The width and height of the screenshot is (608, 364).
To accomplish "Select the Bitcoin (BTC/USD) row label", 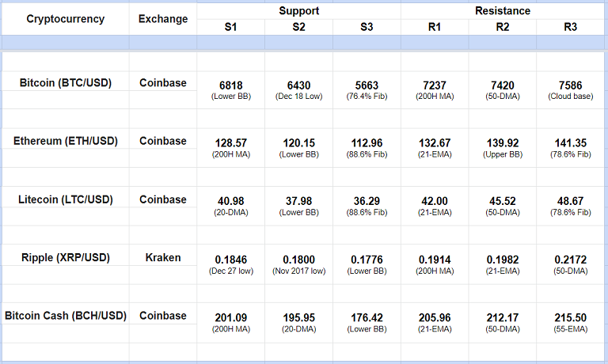I will tap(65, 82).
